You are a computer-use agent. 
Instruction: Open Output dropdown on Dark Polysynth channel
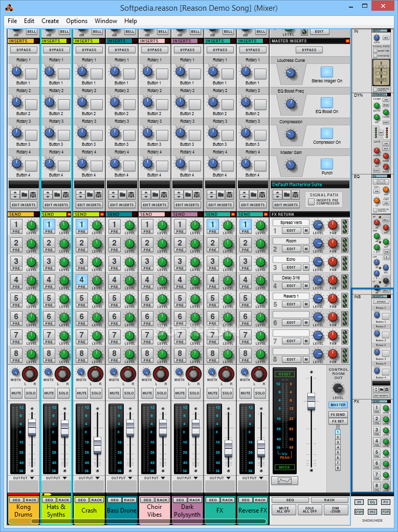(187, 478)
